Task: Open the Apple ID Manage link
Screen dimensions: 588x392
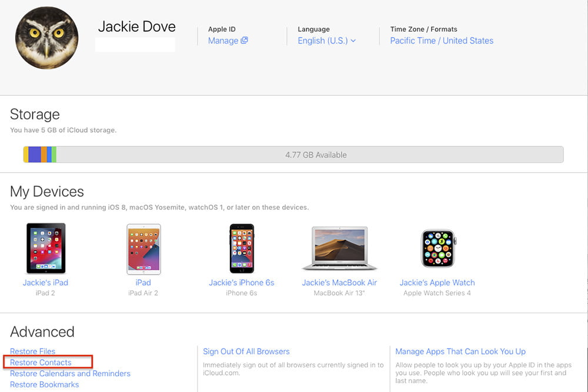Action: (228, 41)
